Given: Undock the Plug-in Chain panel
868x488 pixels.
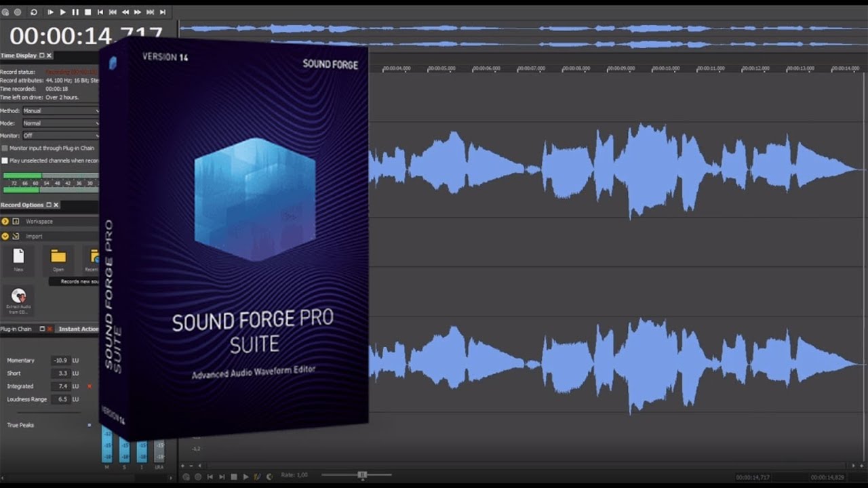Looking at the screenshot, I should pyautogui.click(x=42, y=329).
